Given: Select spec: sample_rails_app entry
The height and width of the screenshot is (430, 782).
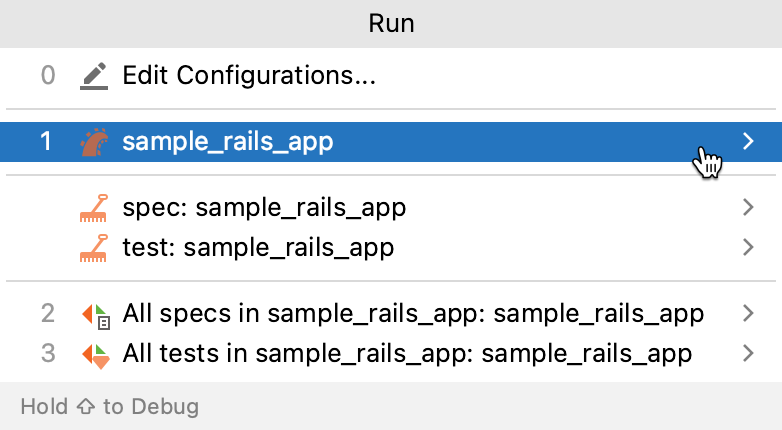Looking at the screenshot, I should tap(264, 208).
